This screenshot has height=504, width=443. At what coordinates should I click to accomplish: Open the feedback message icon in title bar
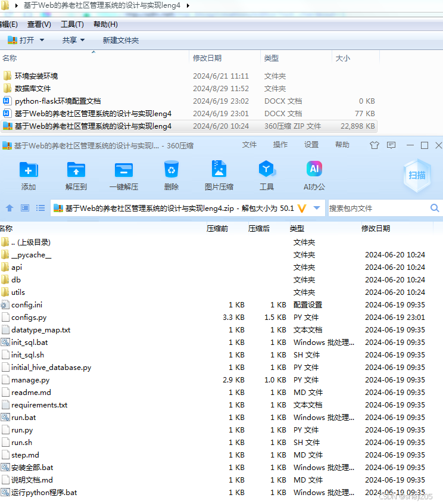[391, 145]
